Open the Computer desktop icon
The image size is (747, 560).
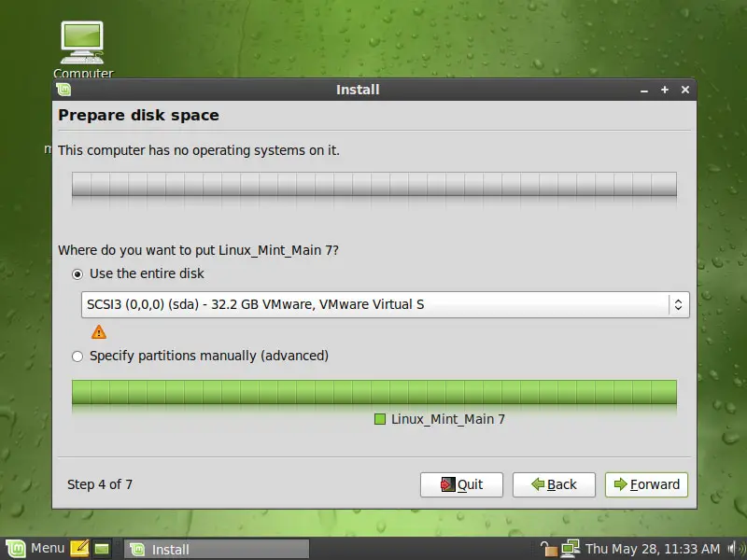[x=82, y=49]
